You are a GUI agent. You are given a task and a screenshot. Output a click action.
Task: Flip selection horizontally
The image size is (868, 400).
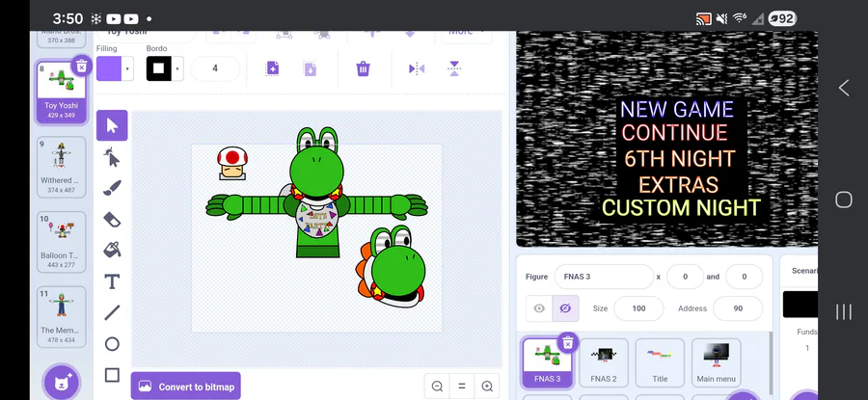pos(417,68)
